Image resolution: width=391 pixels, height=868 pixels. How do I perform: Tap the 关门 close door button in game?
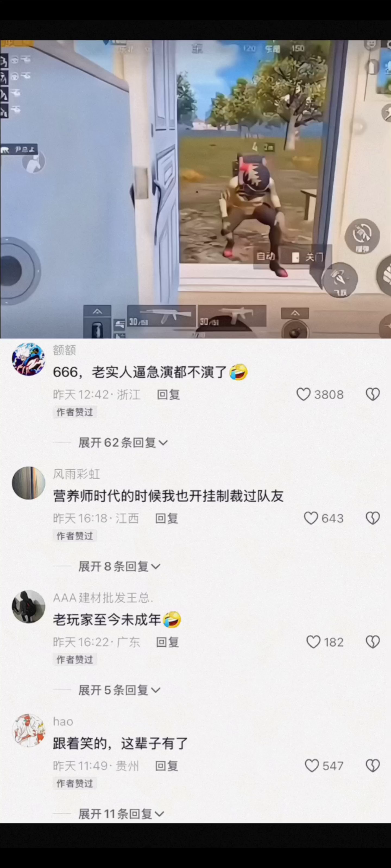tap(308, 257)
